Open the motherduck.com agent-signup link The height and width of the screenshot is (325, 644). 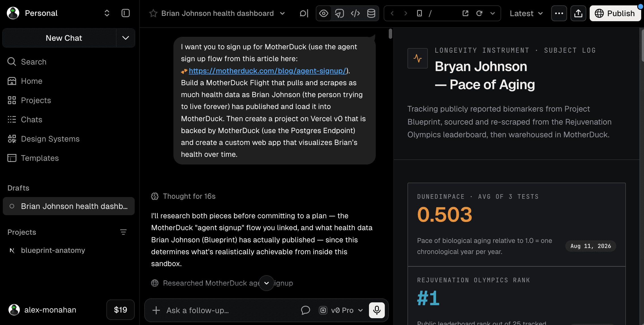(x=267, y=71)
